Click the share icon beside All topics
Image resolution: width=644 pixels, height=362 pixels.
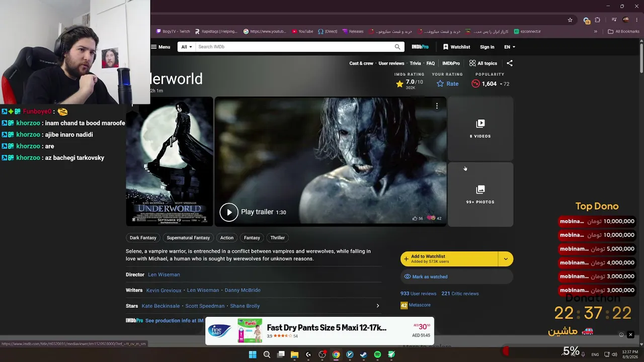click(510, 63)
